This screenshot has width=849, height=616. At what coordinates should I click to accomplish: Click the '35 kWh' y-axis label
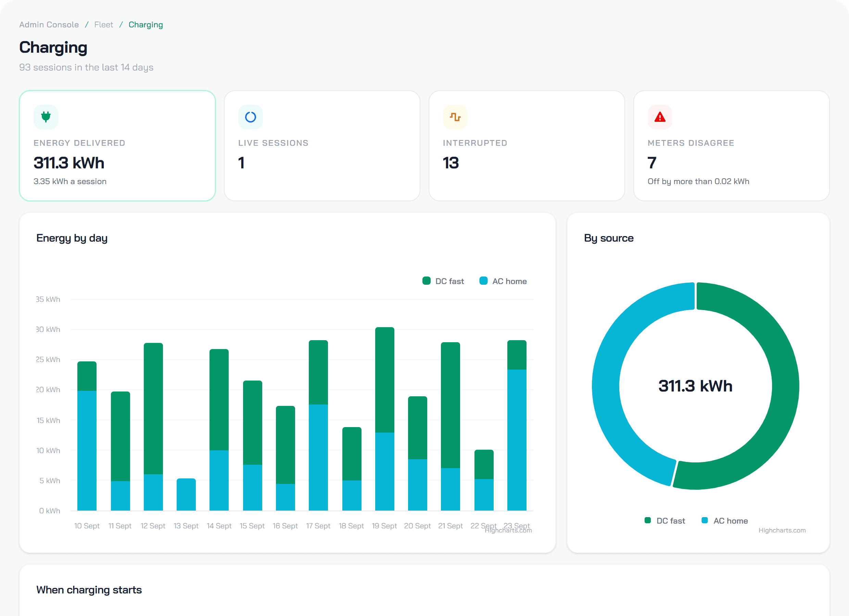point(48,299)
